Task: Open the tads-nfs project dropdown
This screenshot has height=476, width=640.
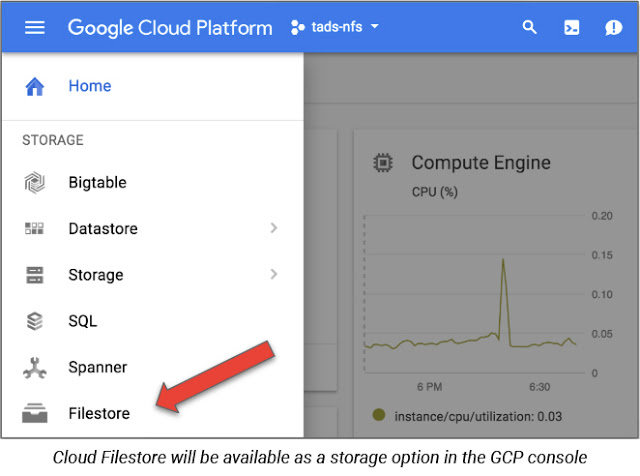Action: pos(335,27)
